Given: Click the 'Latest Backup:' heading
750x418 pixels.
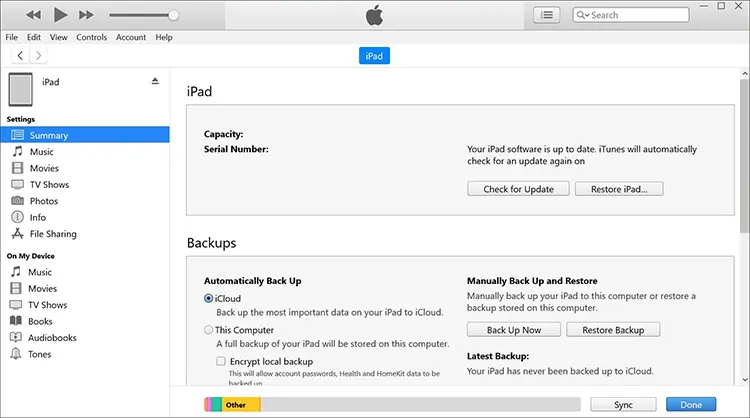Looking at the screenshot, I should [x=498, y=356].
